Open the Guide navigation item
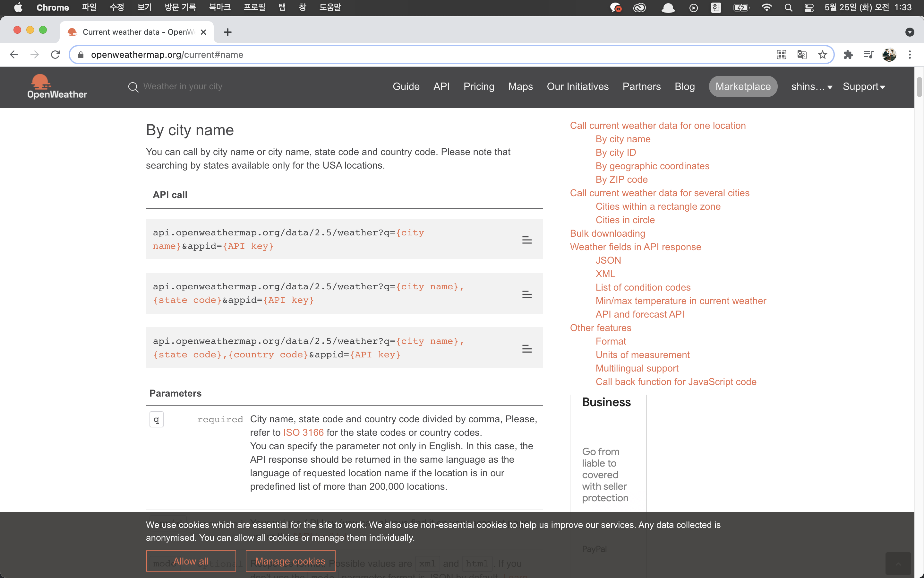Screen dimensions: 924x578 pyautogui.click(x=406, y=87)
